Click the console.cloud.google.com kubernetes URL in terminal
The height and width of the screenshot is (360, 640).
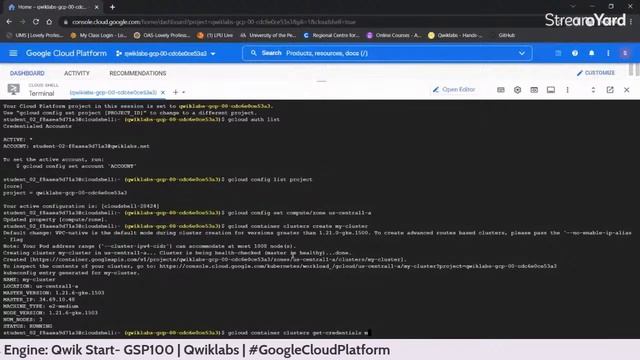click(x=358, y=266)
